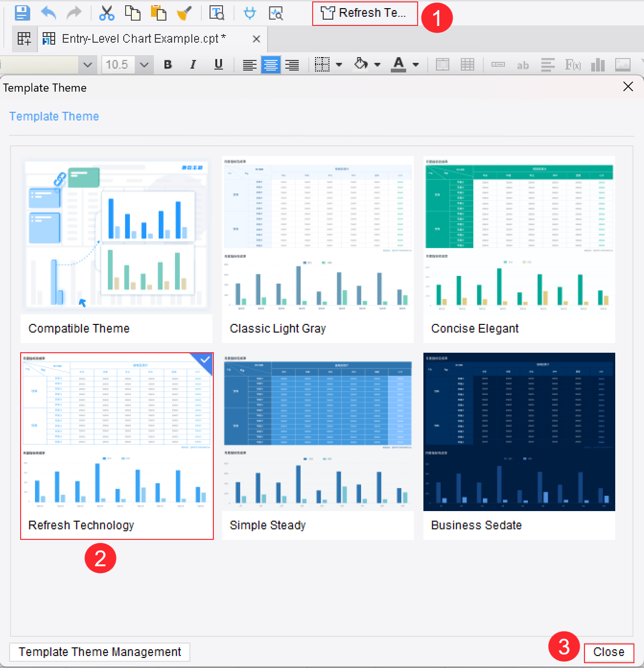Click the grid table icon left of the widget icon
The image size is (644, 668).
pyautogui.click(x=467, y=64)
